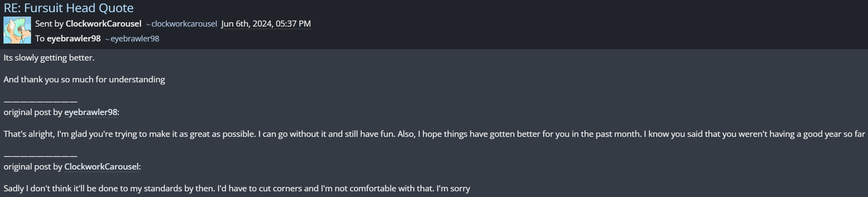Viewport: 868px width, 197px height.
Task: Click ClockworkCarousel's avatar image
Action: [x=17, y=30]
